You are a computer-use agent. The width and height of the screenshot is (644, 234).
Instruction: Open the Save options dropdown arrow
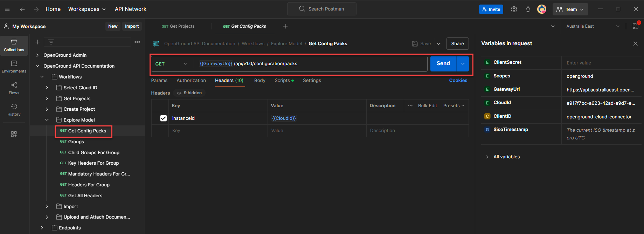pos(439,44)
